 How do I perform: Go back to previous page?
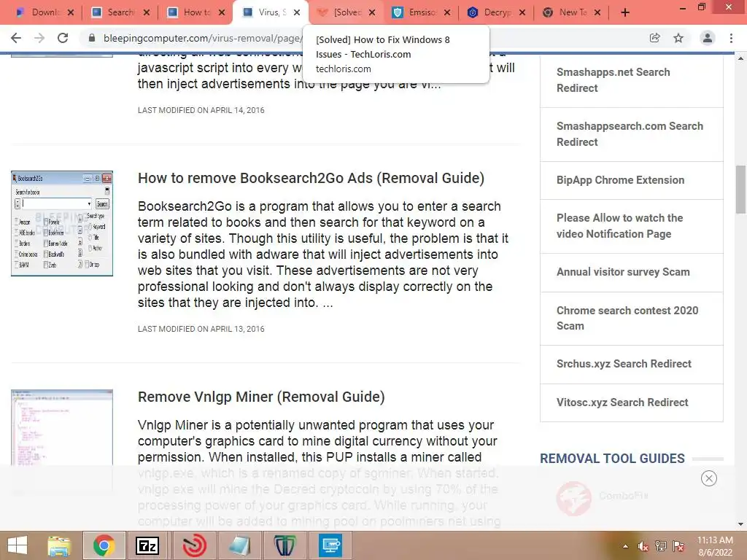pyautogui.click(x=16, y=38)
